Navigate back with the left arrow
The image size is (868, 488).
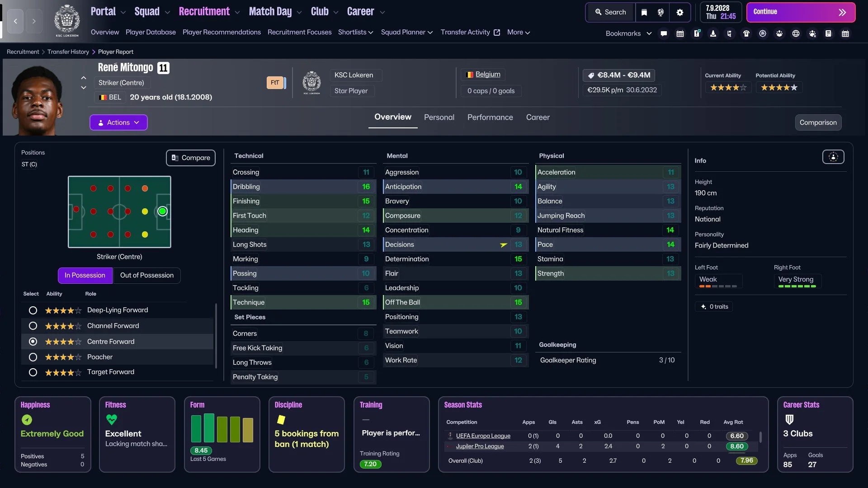[15, 21]
